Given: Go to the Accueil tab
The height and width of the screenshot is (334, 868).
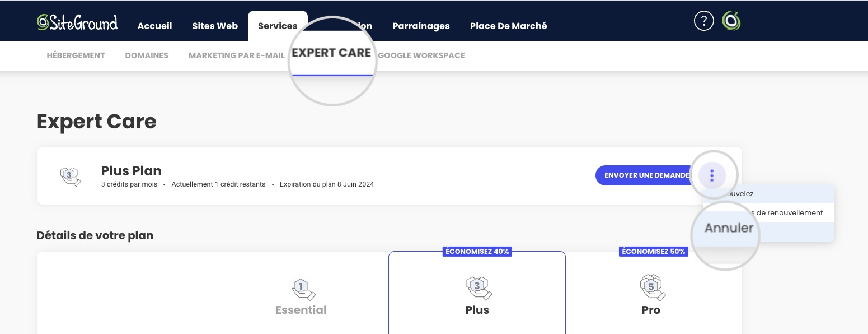Looking at the screenshot, I should click(154, 26).
